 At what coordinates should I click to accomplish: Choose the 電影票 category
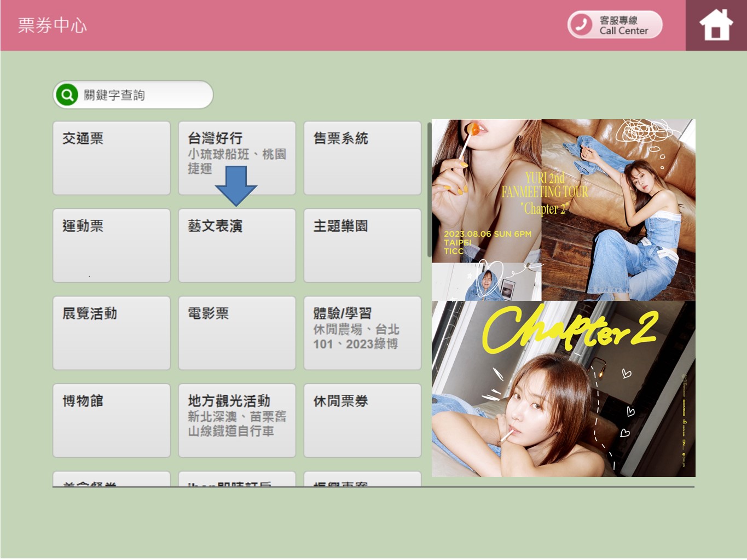[x=237, y=333]
